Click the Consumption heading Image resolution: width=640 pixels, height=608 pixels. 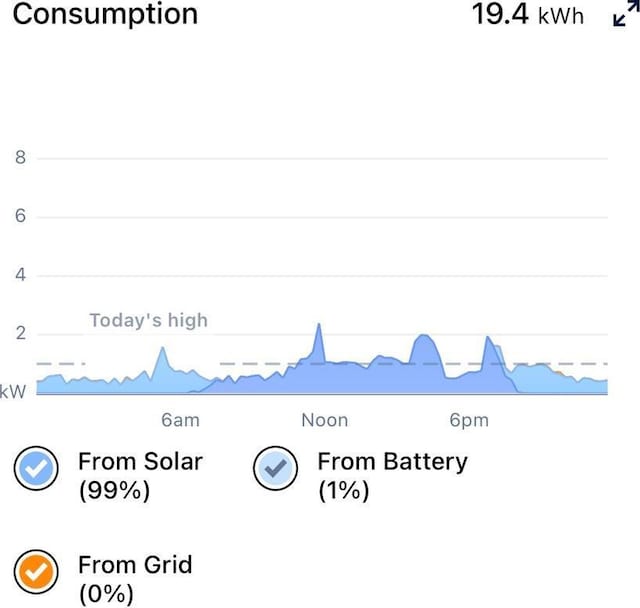point(105,14)
